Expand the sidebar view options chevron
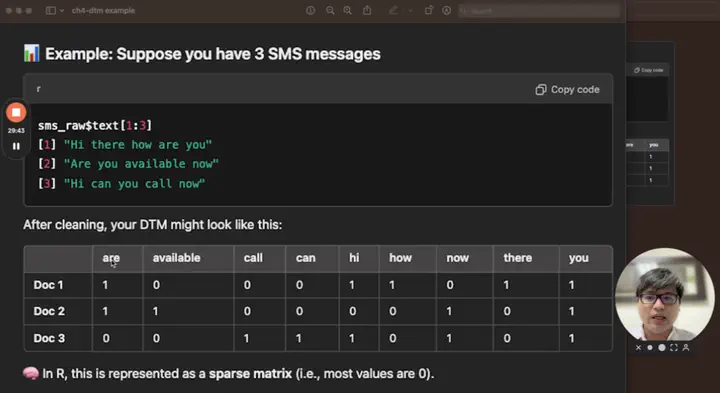The height and width of the screenshot is (393, 720). 62,11
